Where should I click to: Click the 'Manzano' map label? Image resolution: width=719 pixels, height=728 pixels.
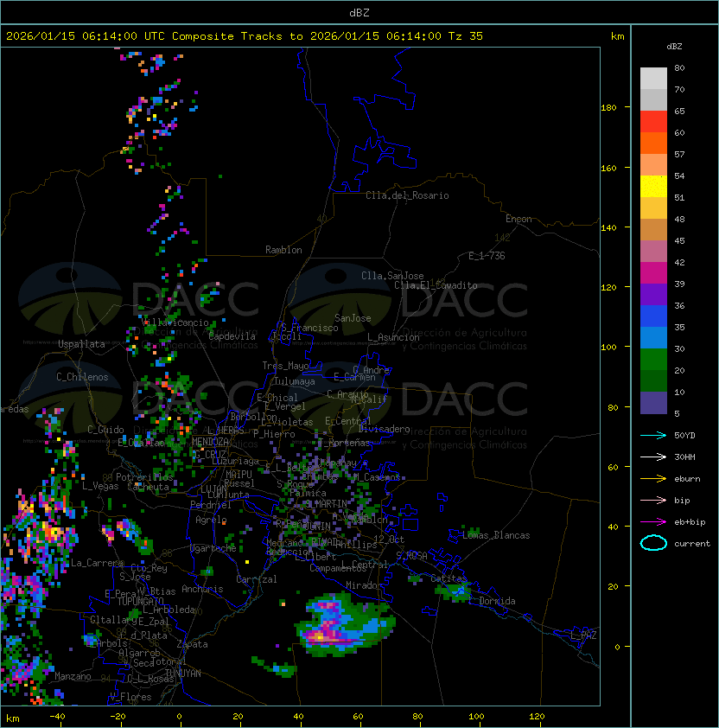point(73,676)
